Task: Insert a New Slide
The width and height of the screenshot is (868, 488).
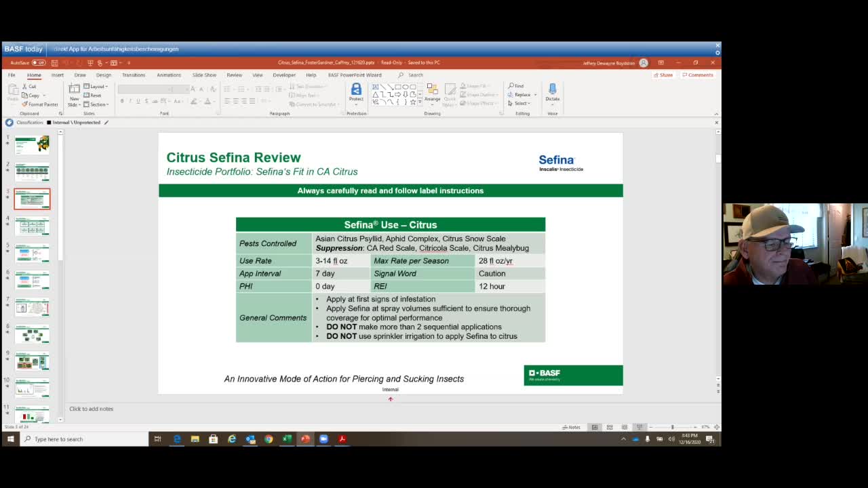Action: [74, 95]
